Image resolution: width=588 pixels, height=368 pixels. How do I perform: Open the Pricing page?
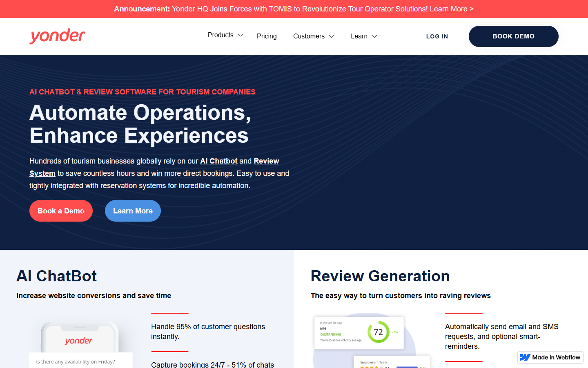tap(267, 36)
